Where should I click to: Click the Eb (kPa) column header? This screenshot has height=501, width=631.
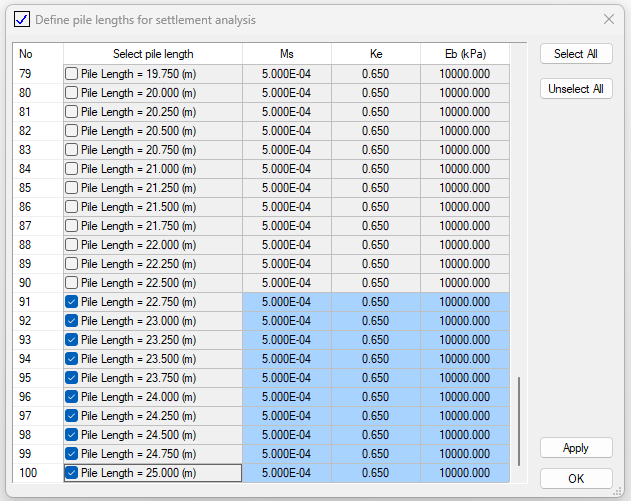pyautogui.click(x=465, y=54)
